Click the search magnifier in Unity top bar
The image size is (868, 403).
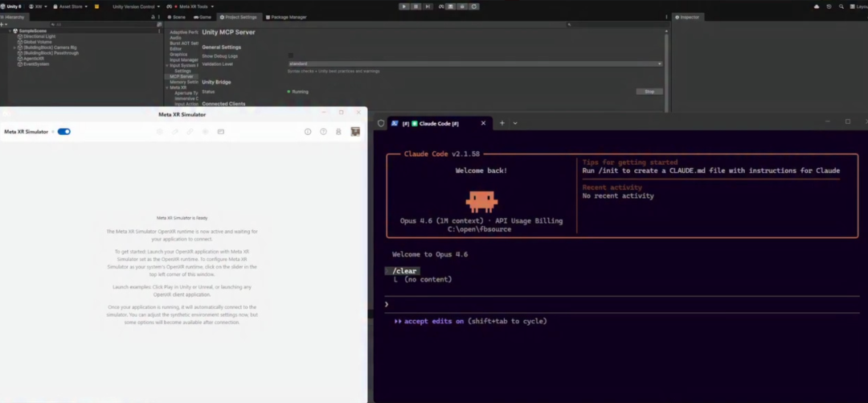841,6
